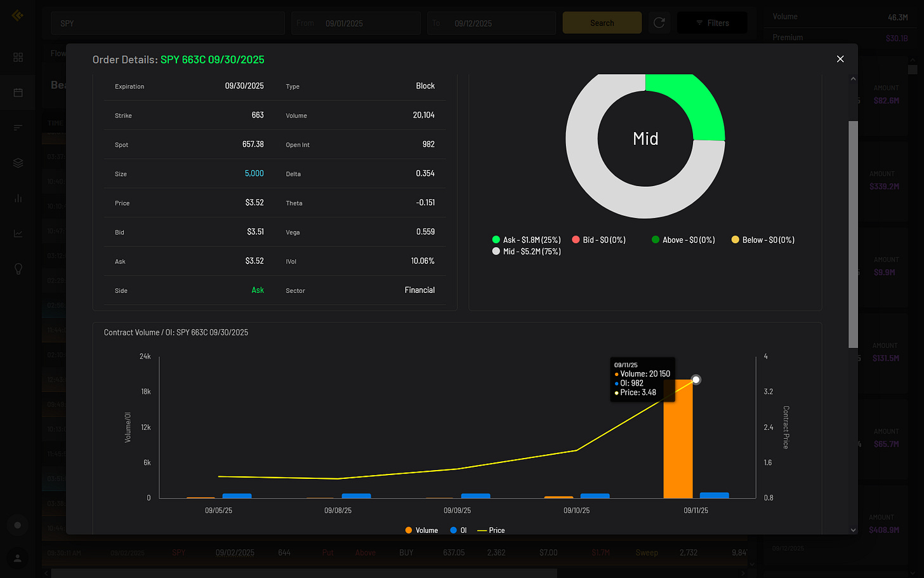Open the layers stack icon in sidebar
This screenshot has width=924, height=578.
point(18,163)
